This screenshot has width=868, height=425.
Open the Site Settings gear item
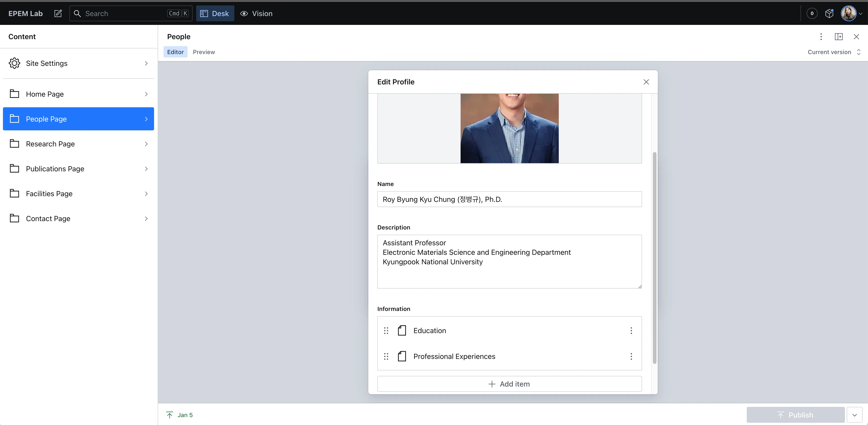click(x=78, y=63)
